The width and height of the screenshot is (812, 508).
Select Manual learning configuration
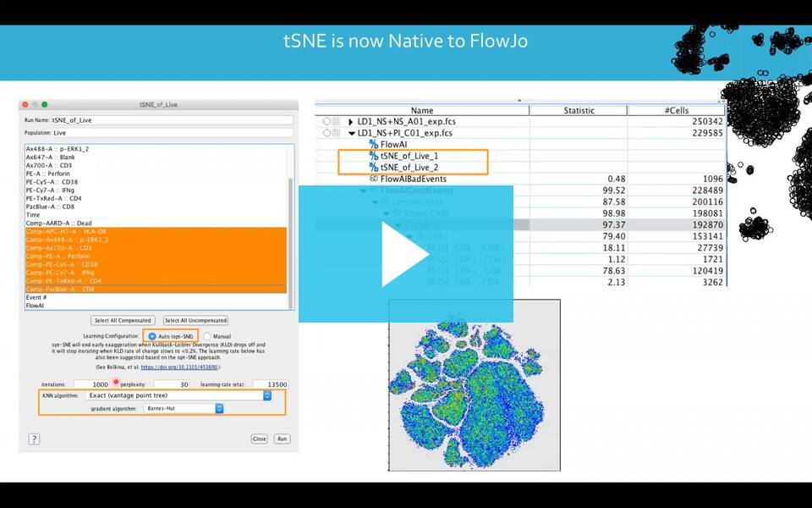click(207, 336)
